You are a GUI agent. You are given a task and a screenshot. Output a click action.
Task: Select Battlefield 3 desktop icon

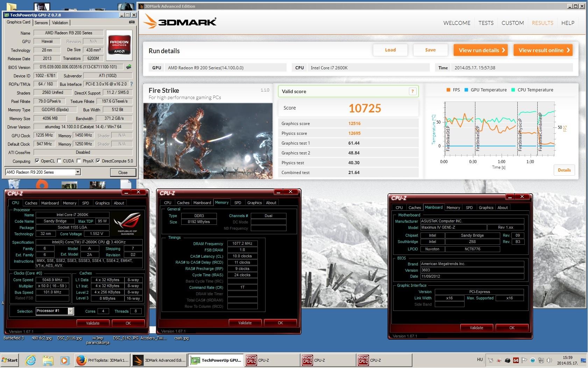coord(14,338)
